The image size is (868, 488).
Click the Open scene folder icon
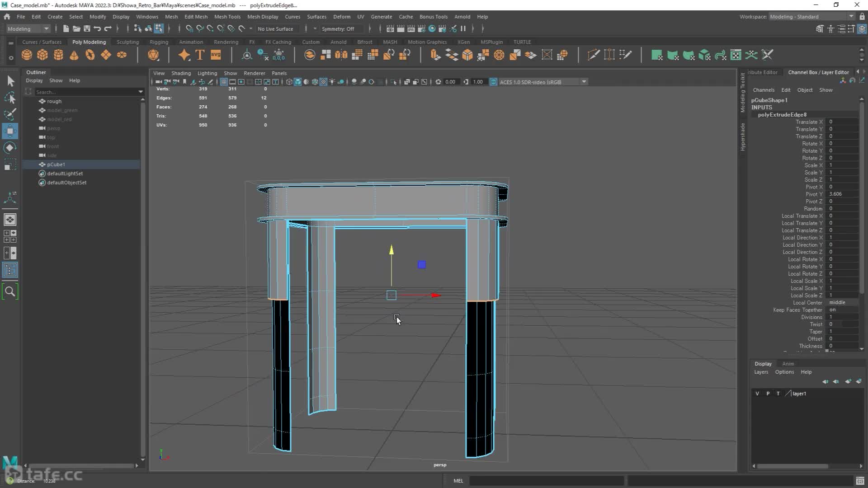coord(76,28)
